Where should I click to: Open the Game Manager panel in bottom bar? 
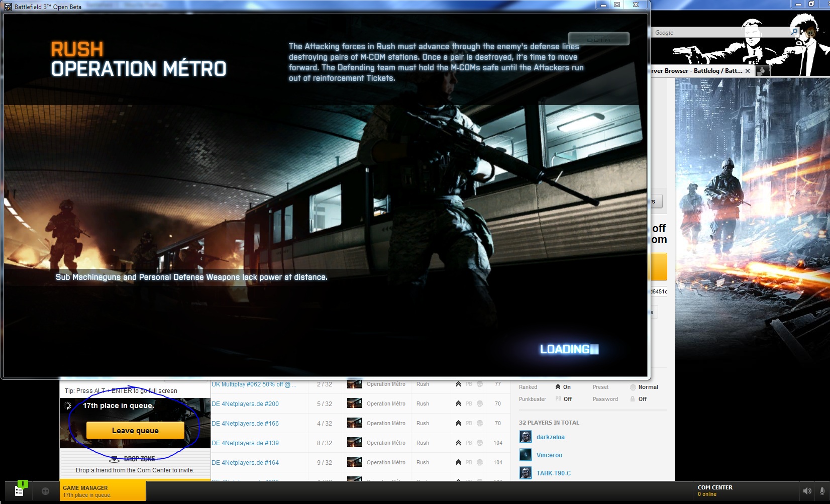click(x=102, y=491)
